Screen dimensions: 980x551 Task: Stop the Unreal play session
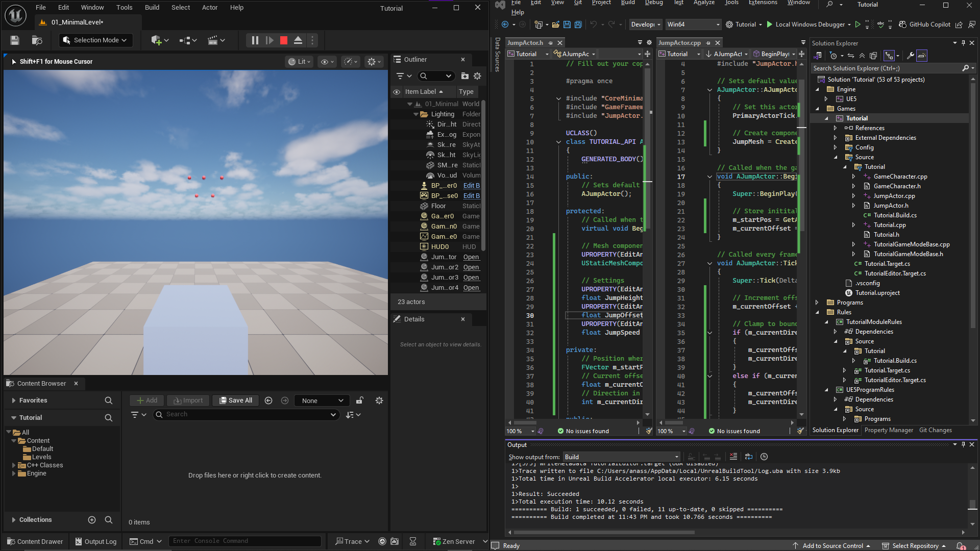pyautogui.click(x=284, y=40)
